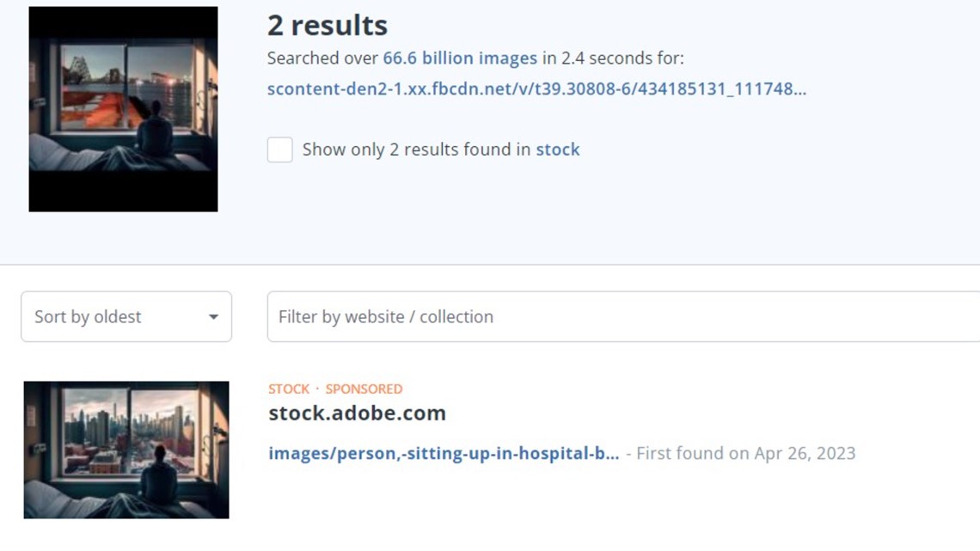The image size is (980, 551).
Task: Click the stock.adobe.com result title
Action: [x=358, y=413]
